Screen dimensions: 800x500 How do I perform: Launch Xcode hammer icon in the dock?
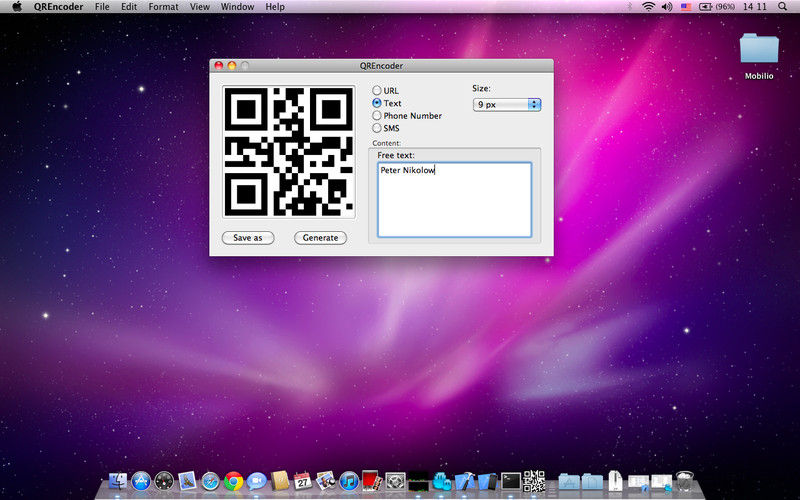point(464,481)
